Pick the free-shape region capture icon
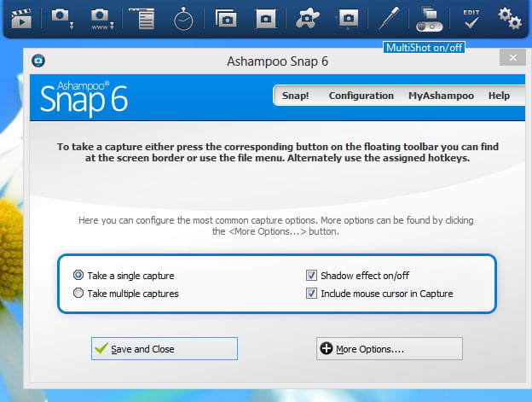The height and width of the screenshot is (402, 532). [x=308, y=18]
